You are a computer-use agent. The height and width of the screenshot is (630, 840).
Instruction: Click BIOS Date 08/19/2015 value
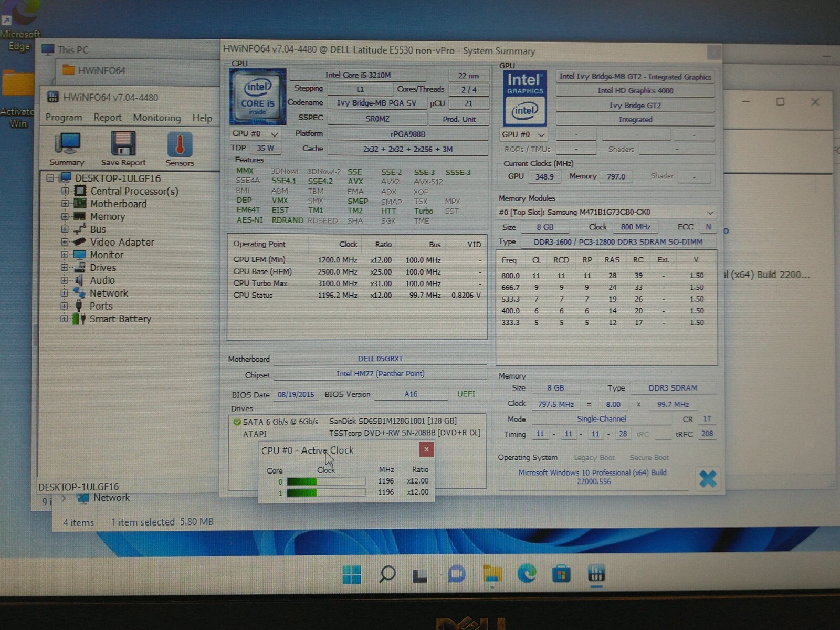click(296, 394)
